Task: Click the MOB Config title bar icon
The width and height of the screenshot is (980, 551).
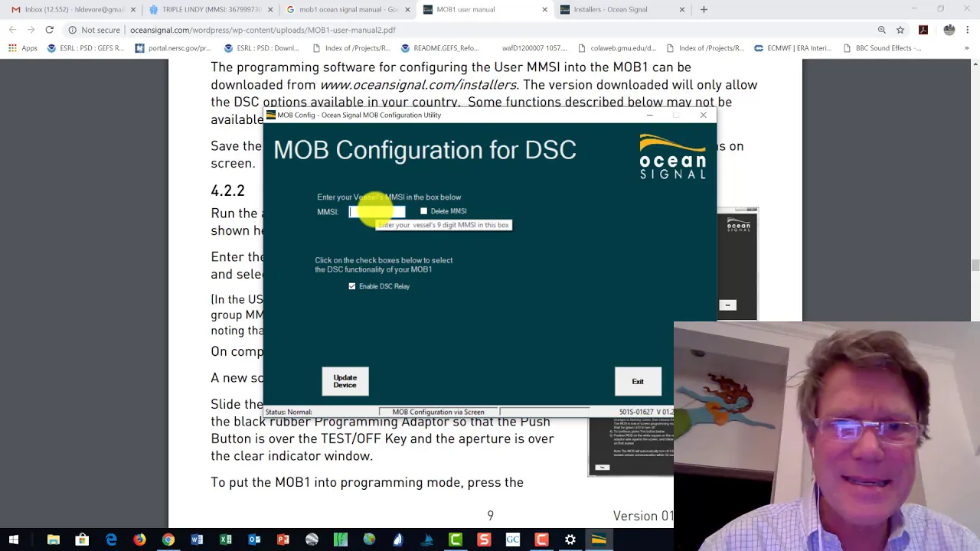Action: tap(270, 115)
